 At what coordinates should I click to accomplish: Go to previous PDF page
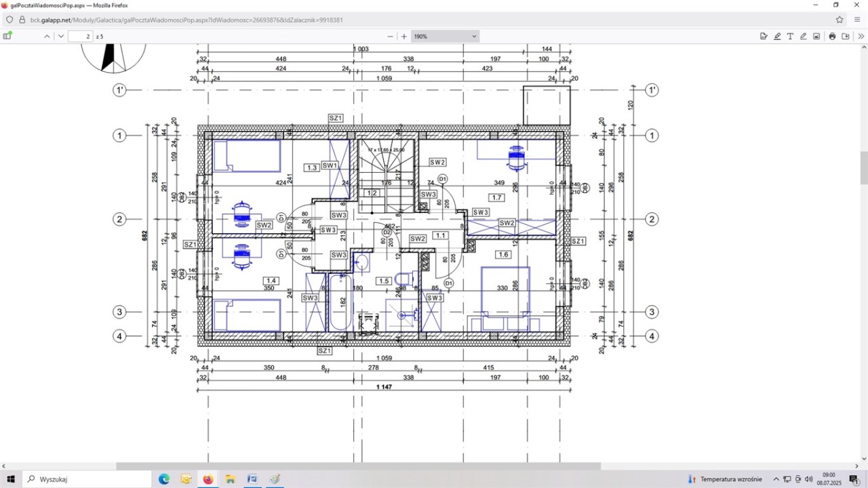pyautogui.click(x=47, y=37)
